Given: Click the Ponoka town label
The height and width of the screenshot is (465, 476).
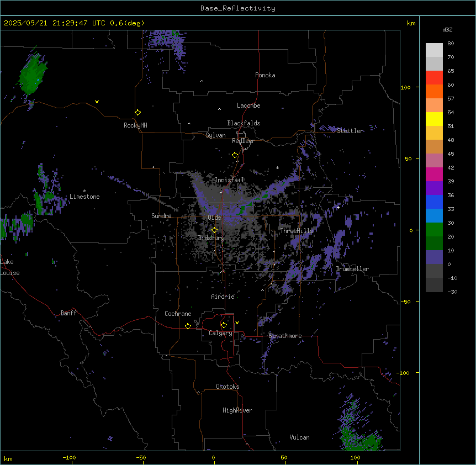Looking at the screenshot, I should 265,75.
